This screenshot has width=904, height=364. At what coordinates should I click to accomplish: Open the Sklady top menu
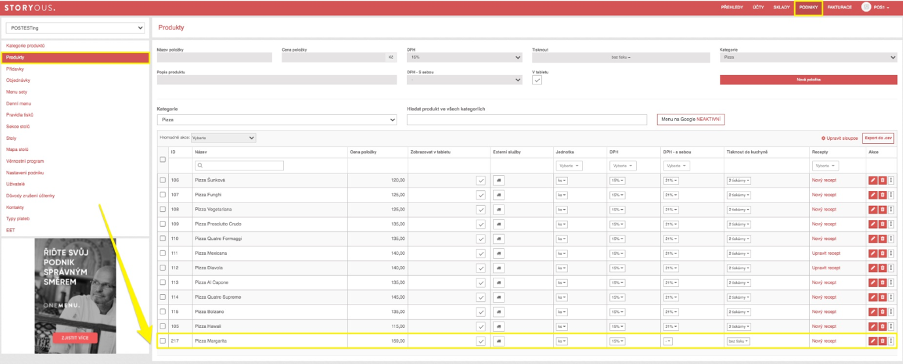click(781, 7)
